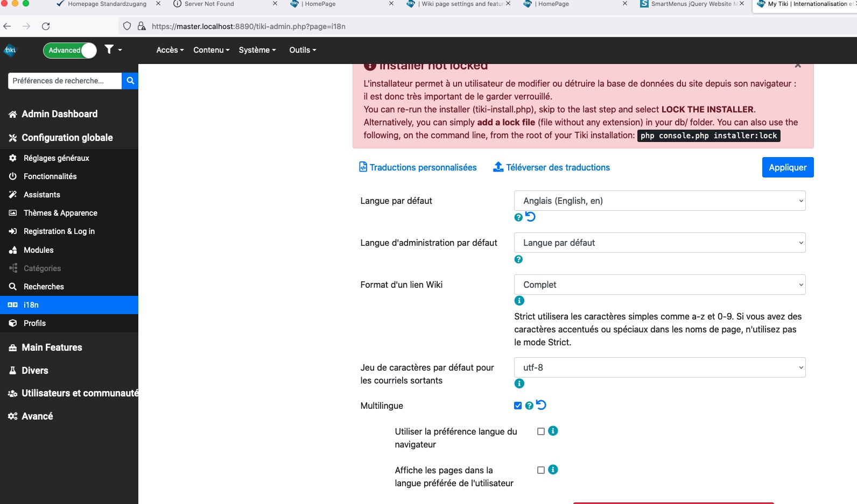This screenshot has height=504, width=857.
Task: Open the Catégories sidebar item
Action: [42, 268]
